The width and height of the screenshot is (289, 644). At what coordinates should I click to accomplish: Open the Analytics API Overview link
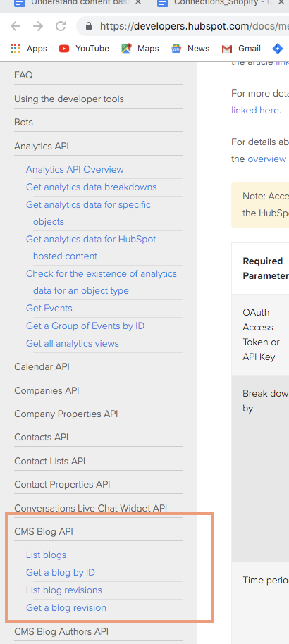tap(75, 169)
